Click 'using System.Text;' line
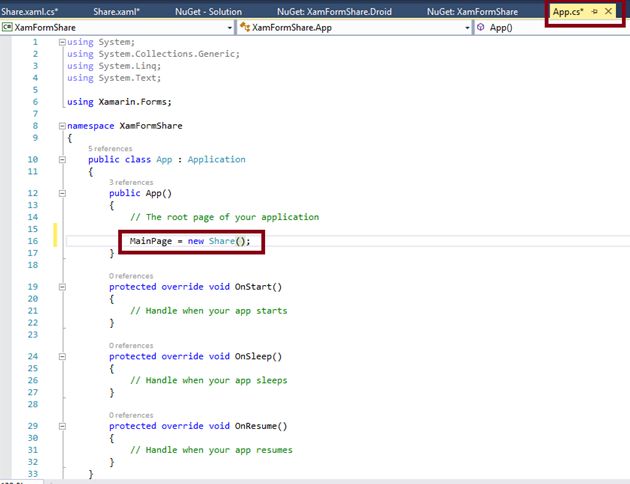This screenshot has height=484, width=630. pyautogui.click(x=114, y=78)
